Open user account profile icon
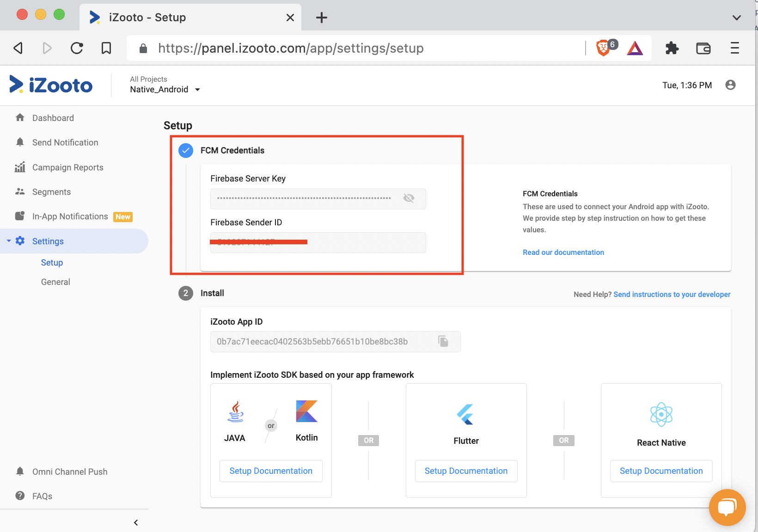Viewport: 758px width, 532px height. click(731, 85)
